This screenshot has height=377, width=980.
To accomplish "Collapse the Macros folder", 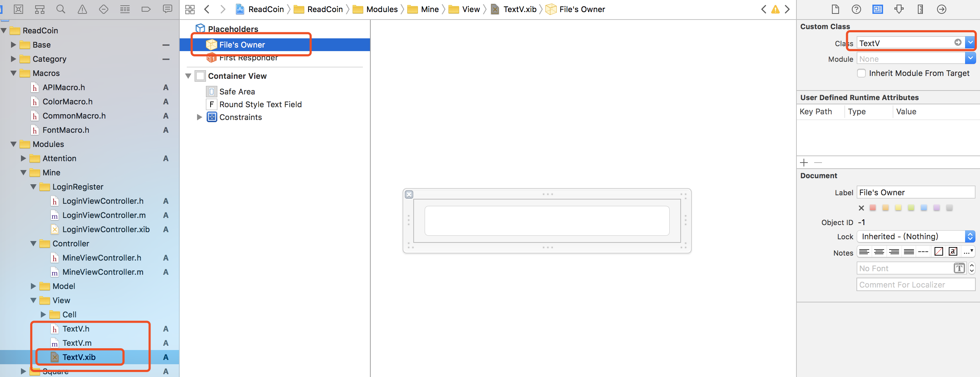I will click(13, 73).
